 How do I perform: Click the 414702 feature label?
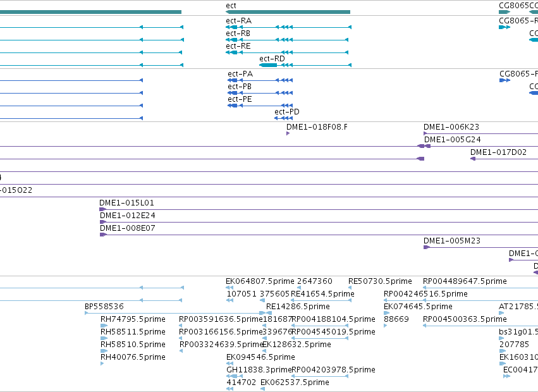241,383
